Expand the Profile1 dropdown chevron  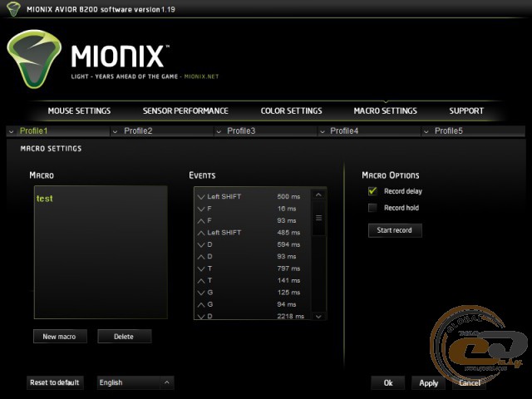pos(11,131)
